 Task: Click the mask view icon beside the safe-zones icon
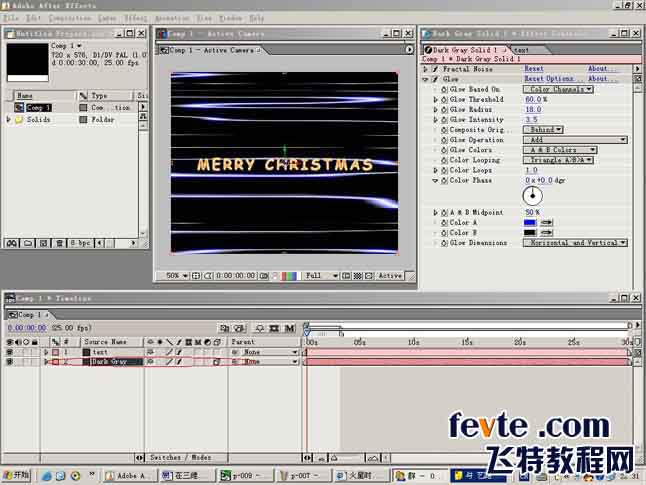[x=208, y=276]
